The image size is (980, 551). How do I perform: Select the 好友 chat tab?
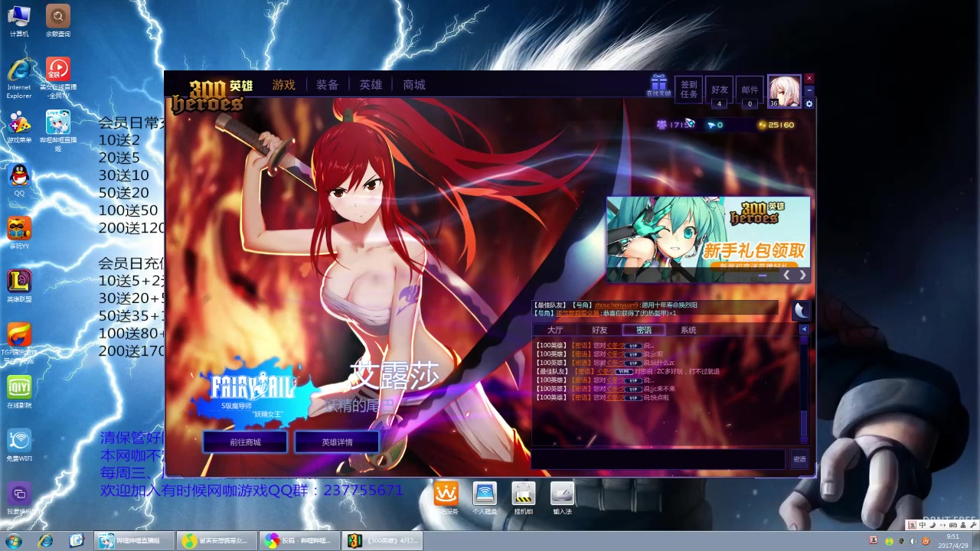click(x=599, y=330)
